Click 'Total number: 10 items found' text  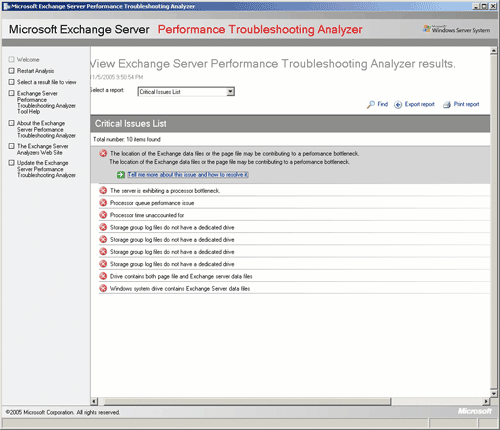tap(127, 139)
